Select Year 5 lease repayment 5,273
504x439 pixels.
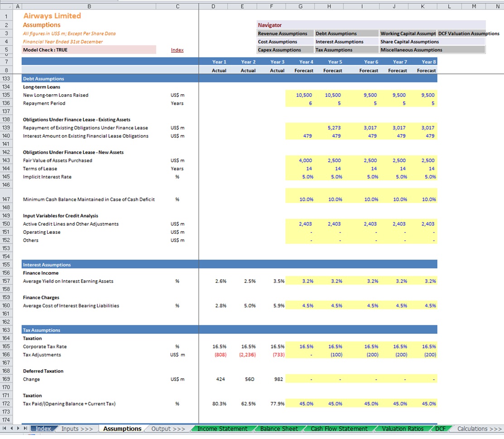[329, 128]
